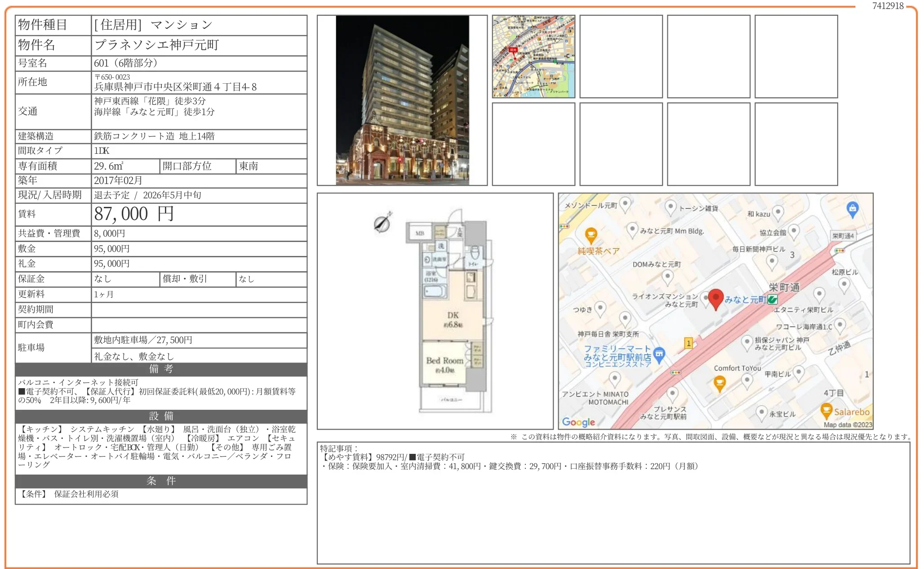The height and width of the screenshot is (569, 924).
Task: Click the みなと元町 subway station icon
Action: pos(772,300)
